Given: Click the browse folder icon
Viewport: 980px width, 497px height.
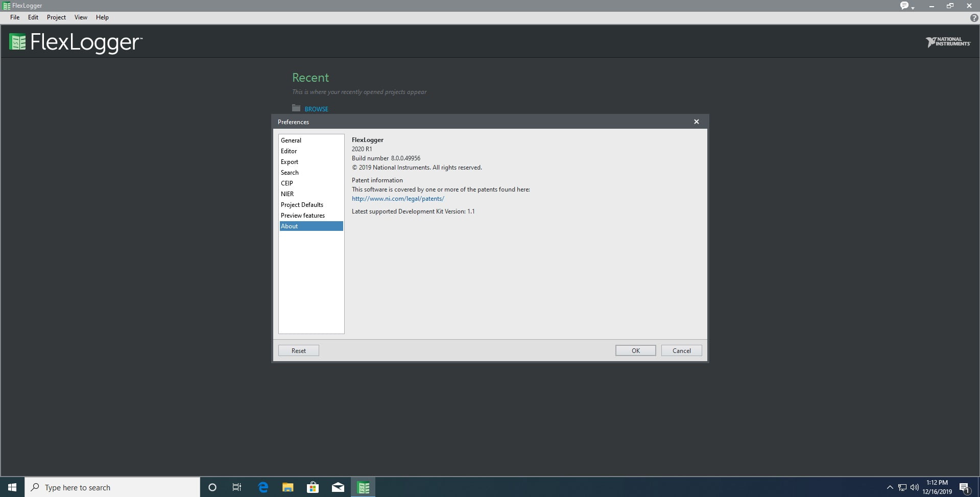Looking at the screenshot, I should [x=296, y=108].
